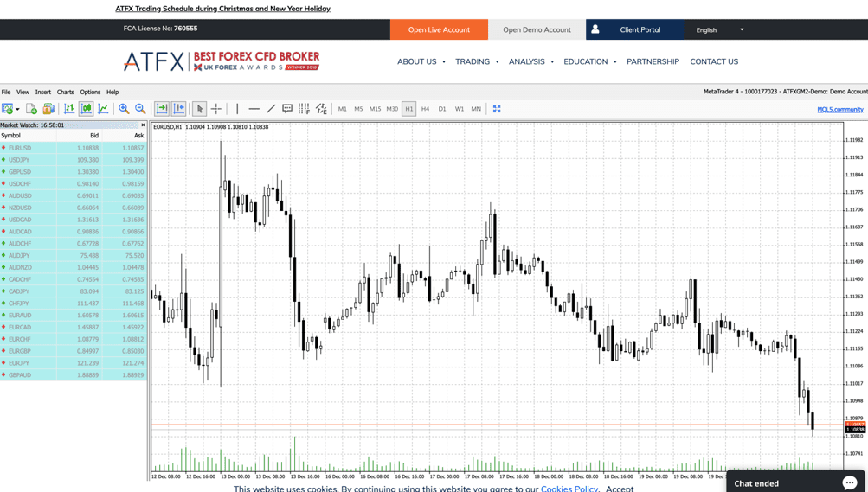Open the English language dropdown
This screenshot has height=492, width=868.
click(720, 29)
